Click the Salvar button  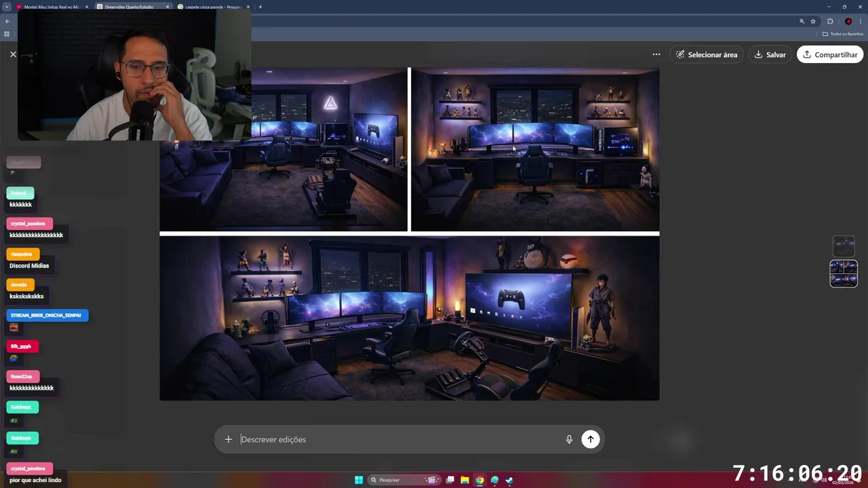point(770,54)
